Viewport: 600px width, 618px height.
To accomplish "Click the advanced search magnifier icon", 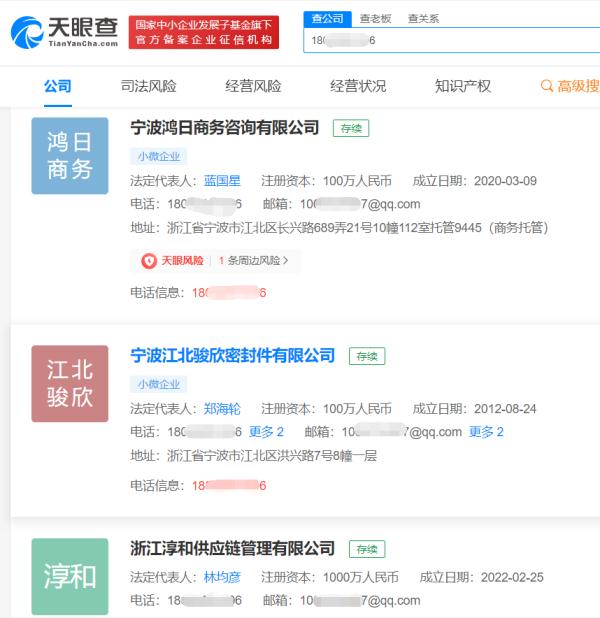I will pos(546,86).
